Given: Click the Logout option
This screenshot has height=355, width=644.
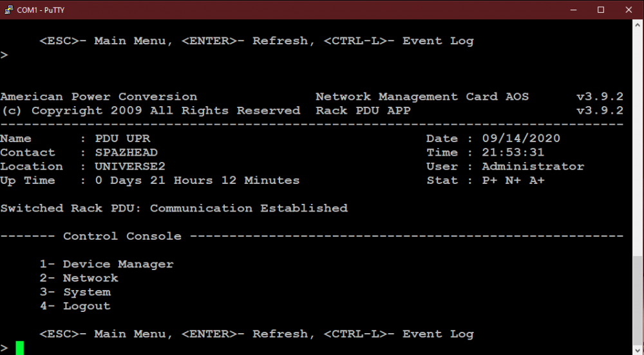Looking at the screenshot, I should (75, 306).
